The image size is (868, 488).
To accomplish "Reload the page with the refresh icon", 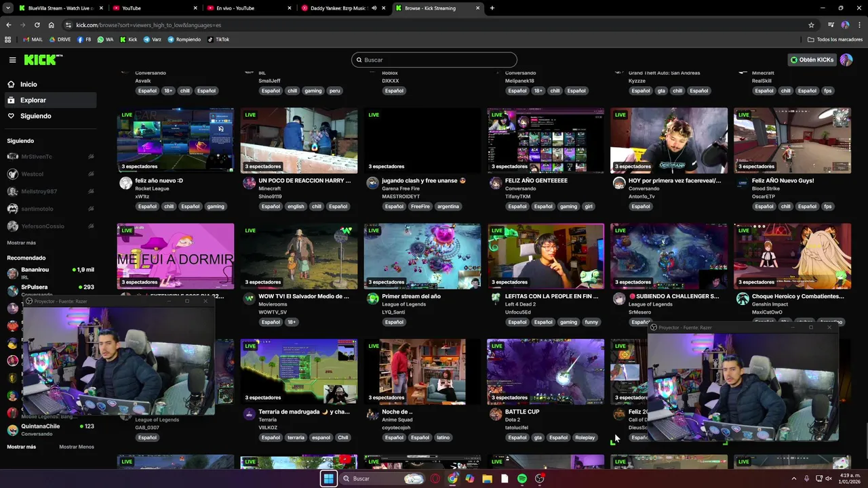I will click(37, 25).
